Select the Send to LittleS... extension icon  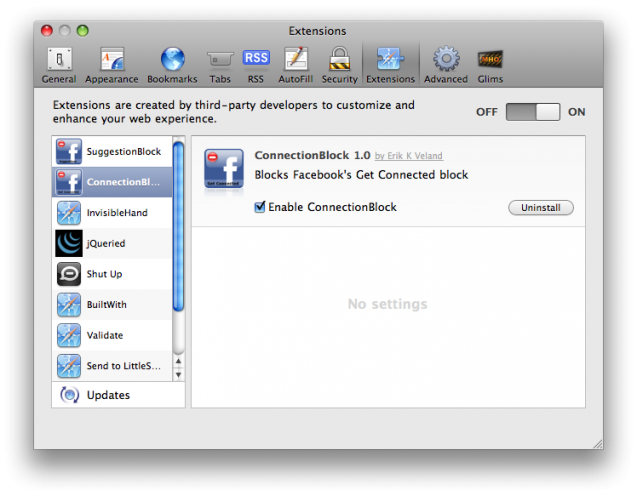click(x=69, y=366)
